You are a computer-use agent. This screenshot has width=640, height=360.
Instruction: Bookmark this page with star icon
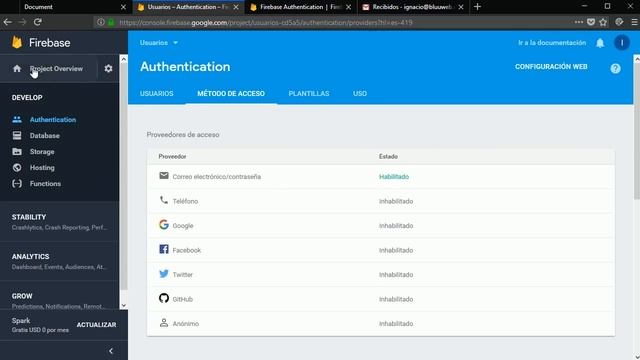click(603, 22)
